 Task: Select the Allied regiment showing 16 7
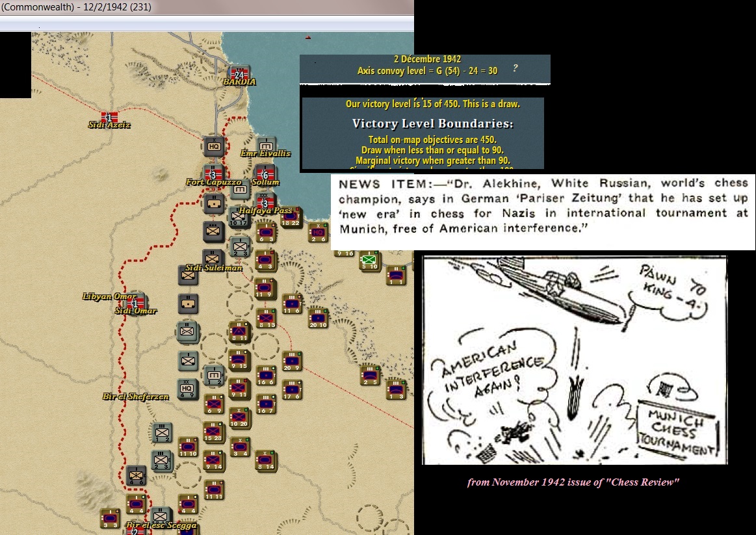pos(266,404)
